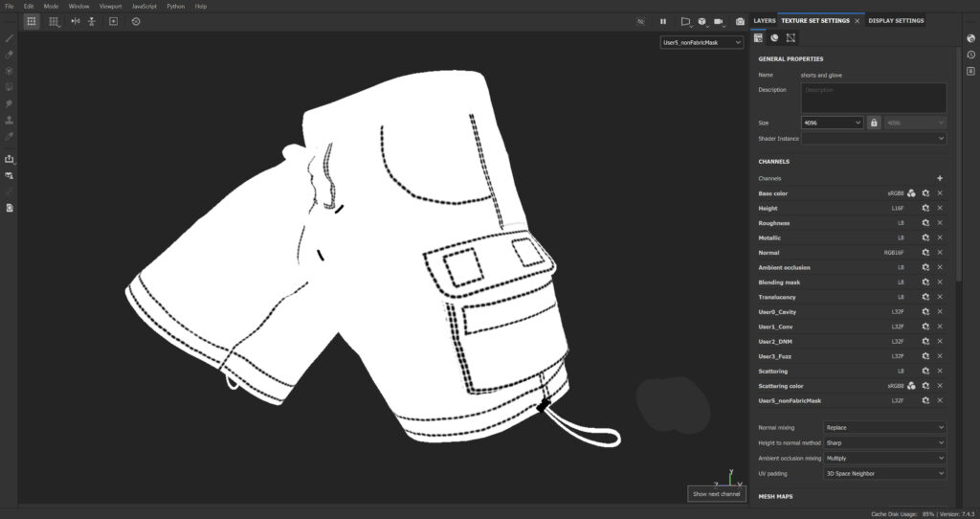Image resolution: width=980 pixels, height=519 pixels.
Task: Open settings gear for User2_DNM channel
Action: [925, 342]
